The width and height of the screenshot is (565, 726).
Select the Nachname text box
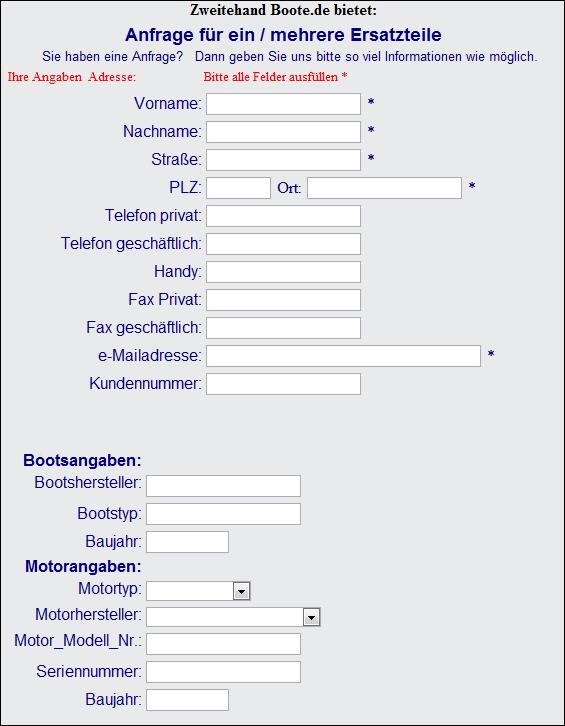[x=283, y=132]
